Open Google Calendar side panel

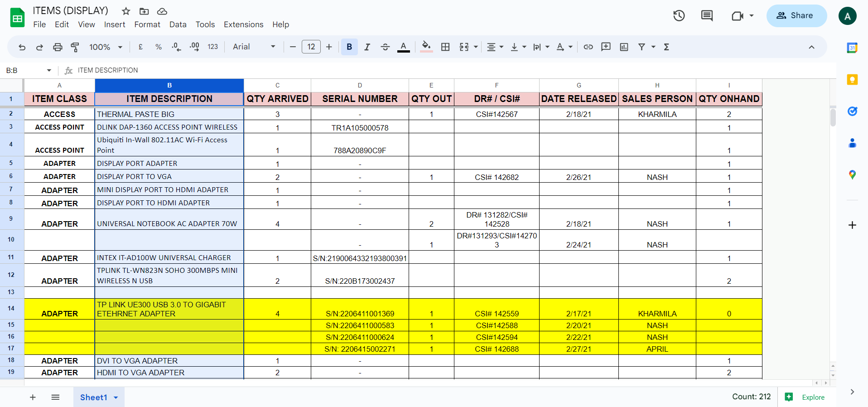click(x=852, y=48)
